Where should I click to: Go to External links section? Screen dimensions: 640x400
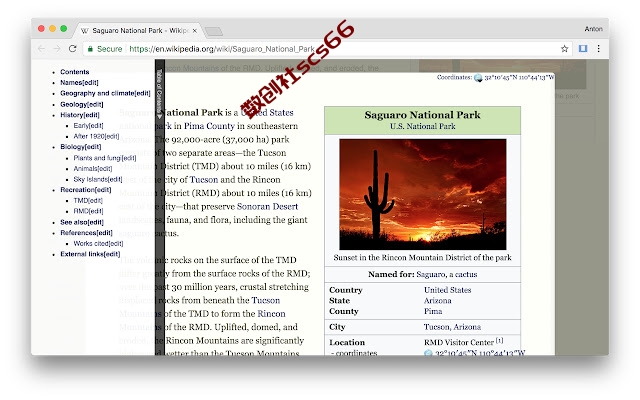(90, 254)
